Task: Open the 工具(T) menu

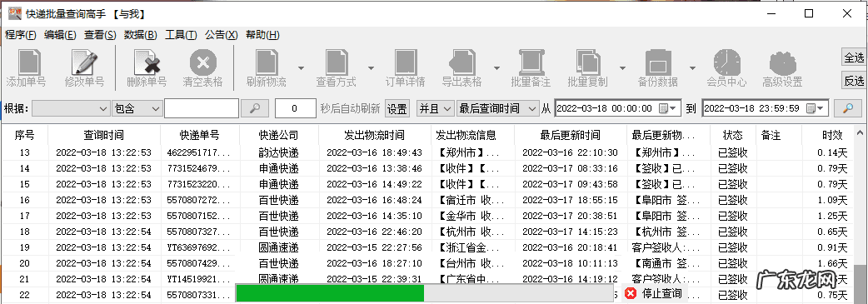Action: click(x=181, y=35)
